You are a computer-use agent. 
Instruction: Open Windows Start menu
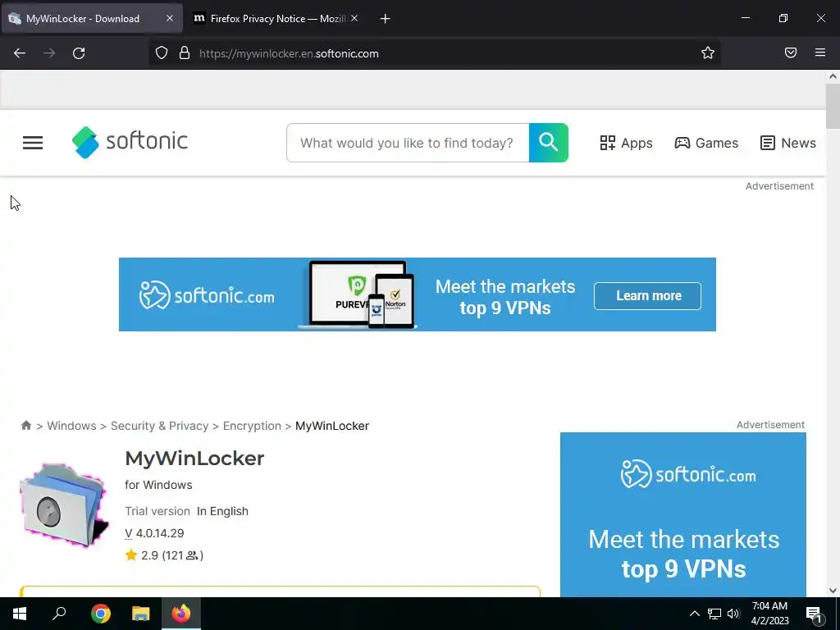pos(20,614)
